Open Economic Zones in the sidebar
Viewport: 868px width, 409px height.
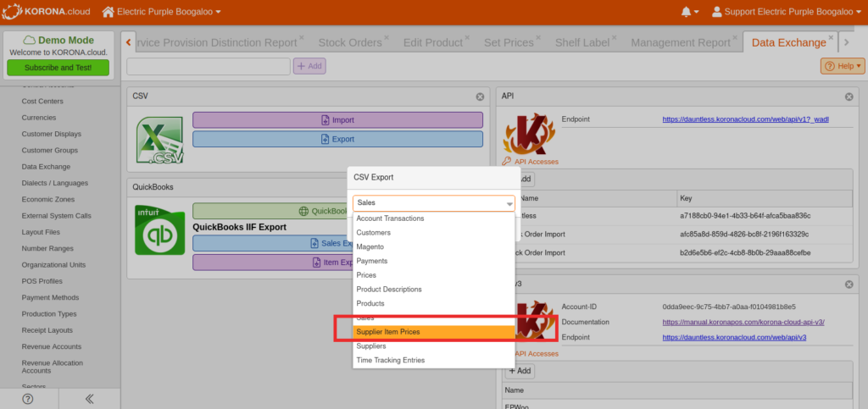(x=48, y=200)
